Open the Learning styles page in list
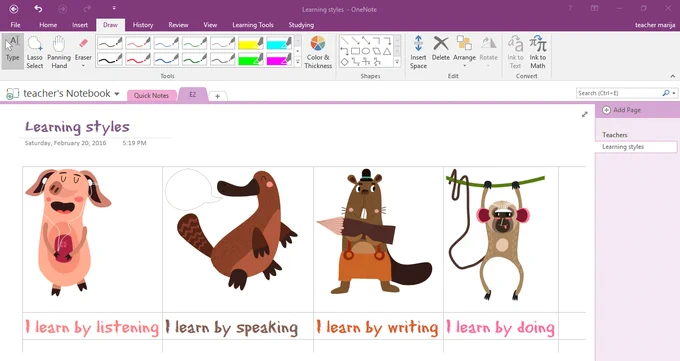The height and width of the screenshot is (361, 680). pyautogui.click(x=623, y=147)
